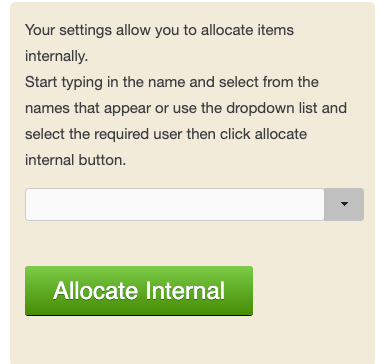The height and width of the screenshot is (364, 381).
Task: Click the black triangle caret icon
Action: point(344,204)
